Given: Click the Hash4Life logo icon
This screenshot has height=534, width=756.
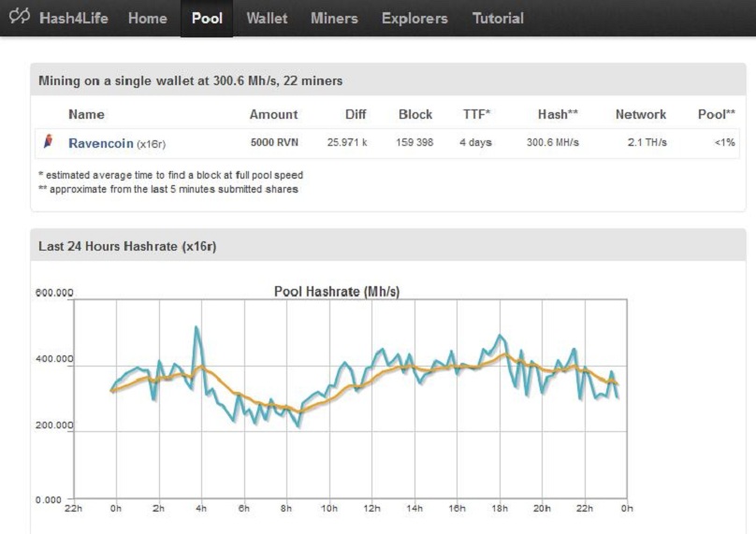Looking at the screenshot, I should (x=20, y=16).
